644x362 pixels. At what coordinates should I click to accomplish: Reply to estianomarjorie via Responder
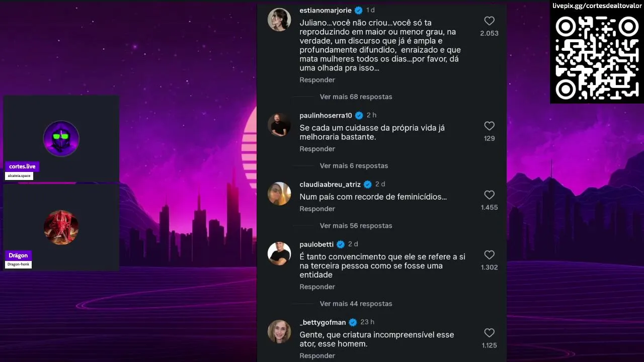pyautogui.click(x=317, y=80)
